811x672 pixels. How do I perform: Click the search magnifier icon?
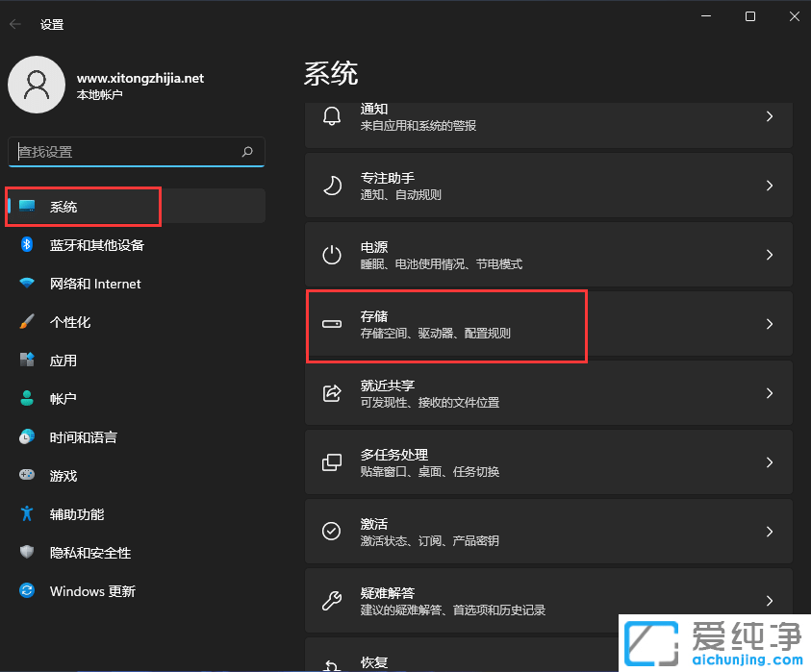coord(247,152)
